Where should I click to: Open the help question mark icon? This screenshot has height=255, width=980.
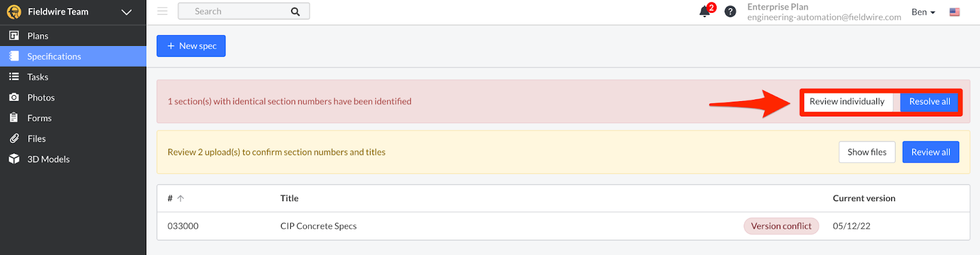pos(730,12)
